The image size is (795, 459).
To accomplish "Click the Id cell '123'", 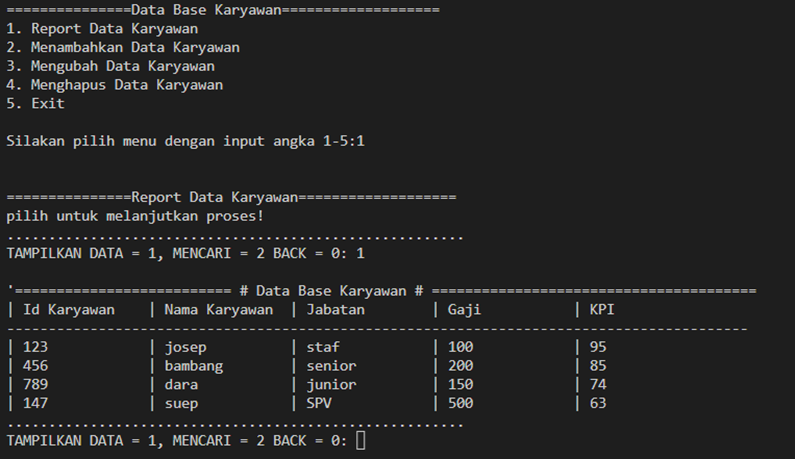I will (x=35, y=347).
